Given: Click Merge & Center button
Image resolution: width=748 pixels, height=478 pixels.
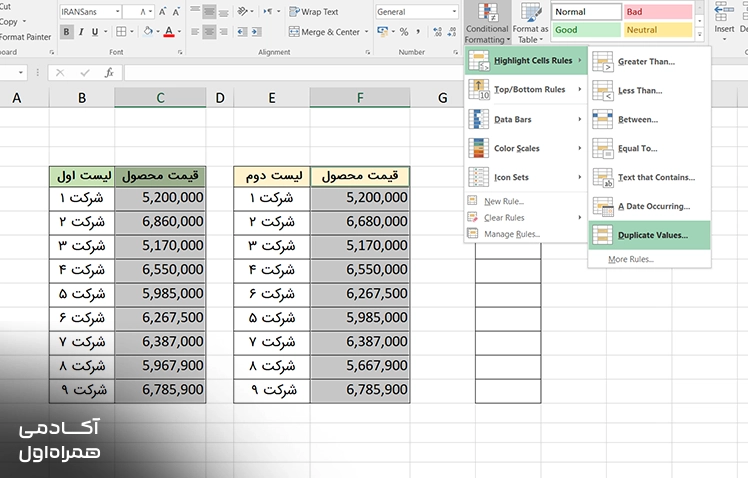Looking at the screenshot, I should 324,32.
